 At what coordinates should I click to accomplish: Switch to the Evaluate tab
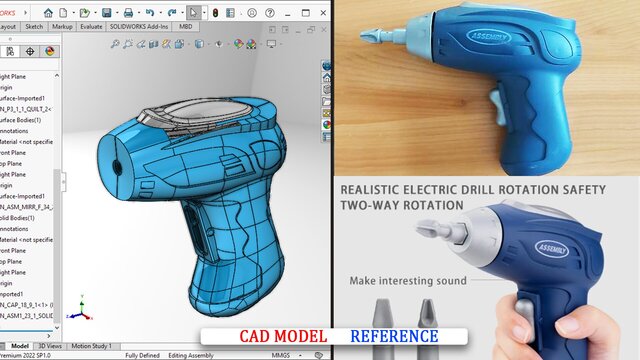[x=91, y=27]
